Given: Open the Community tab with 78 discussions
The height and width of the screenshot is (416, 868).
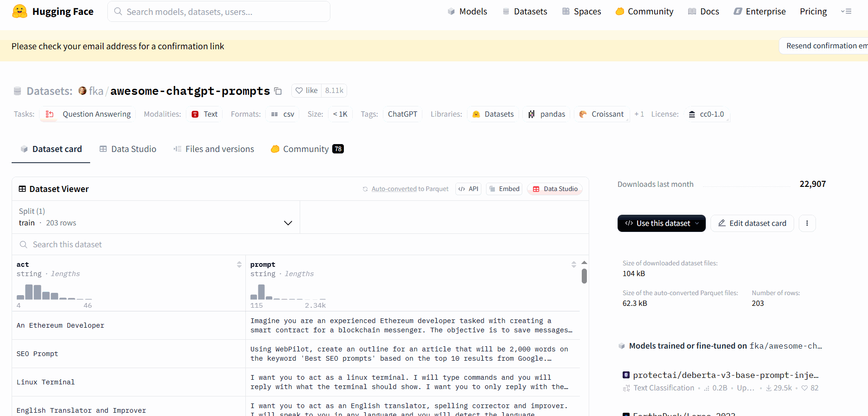Looking at the screenshot, I should tap(307, 149).
